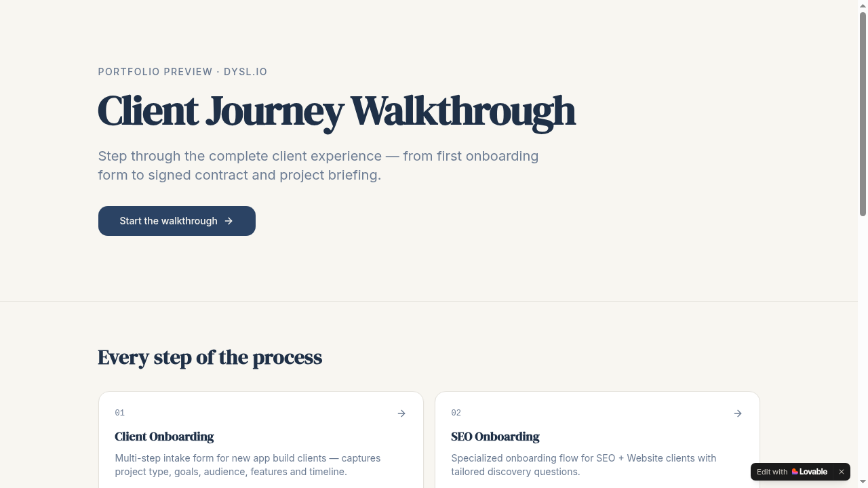Click the SEO Onboarding card title

click(495, 437)
